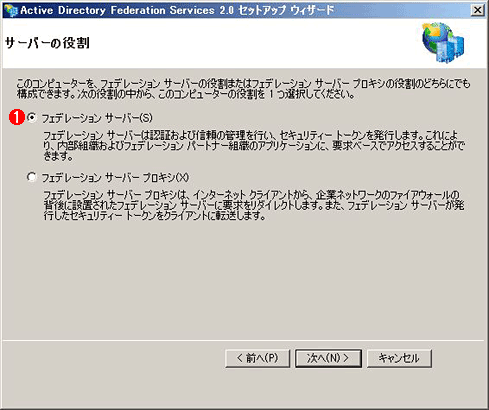Select the フェデレーション サーバー(S) radio button
This screenshot has width=489, height=410.
32,117
